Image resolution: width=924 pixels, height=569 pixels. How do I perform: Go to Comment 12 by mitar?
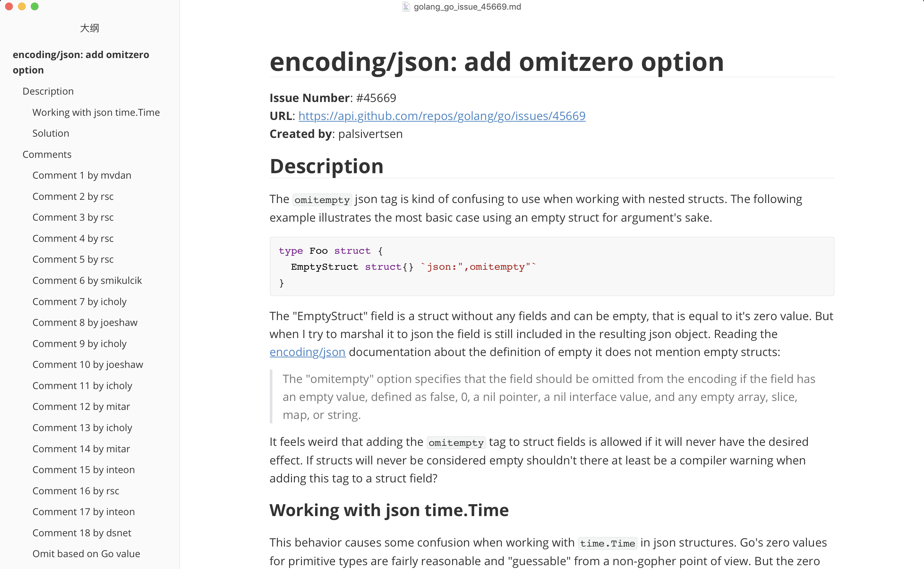coord(81,406)
